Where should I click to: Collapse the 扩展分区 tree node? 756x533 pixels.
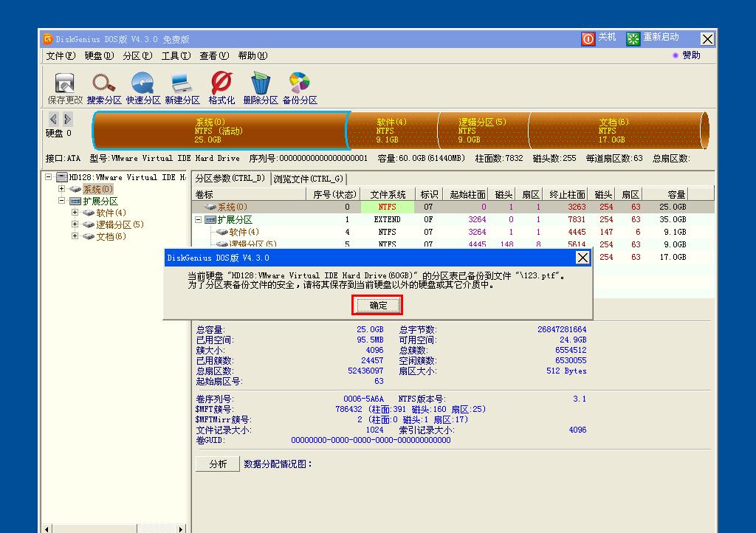(x=62, y=201)
